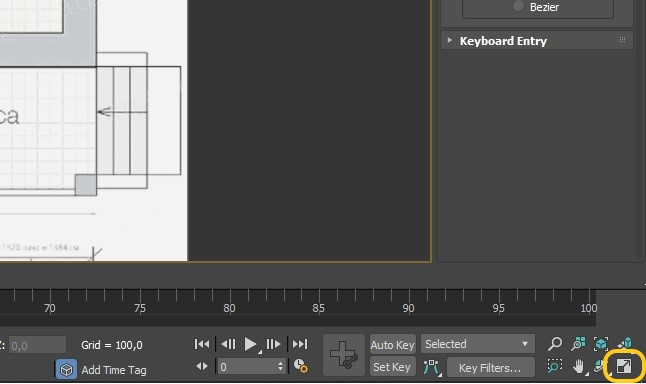The height and width of the screenshot is (384, 646).
Task: Toggle Set Key mode
Action: [x=393, y=367]
